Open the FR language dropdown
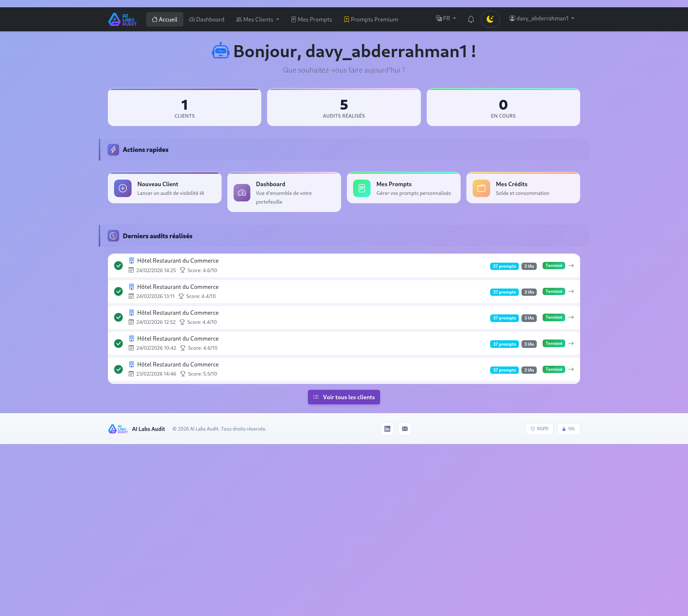The height and width of the screenshot is (616, 688). click(445, 18)
